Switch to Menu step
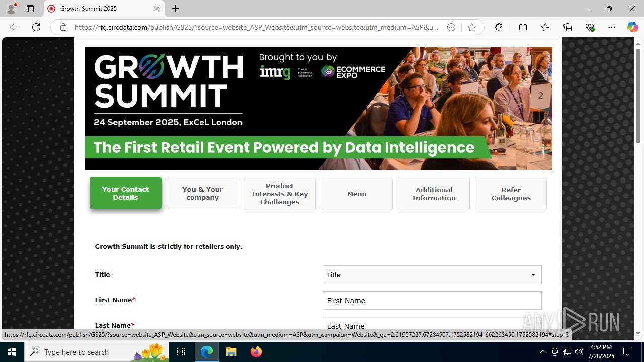 tap(357, 194)
